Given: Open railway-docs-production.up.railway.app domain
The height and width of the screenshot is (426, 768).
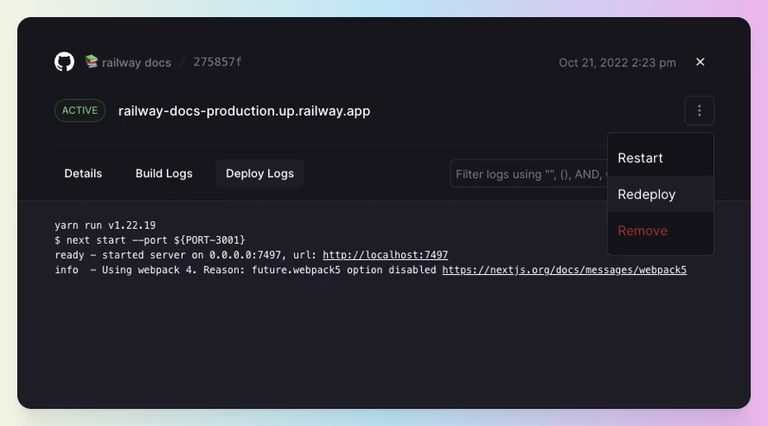Looking at the screenshot, I should (x=244, y=111).
